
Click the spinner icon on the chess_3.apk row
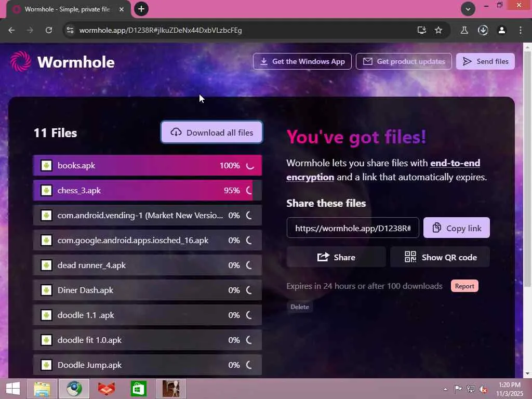click(x=249, y=190)
